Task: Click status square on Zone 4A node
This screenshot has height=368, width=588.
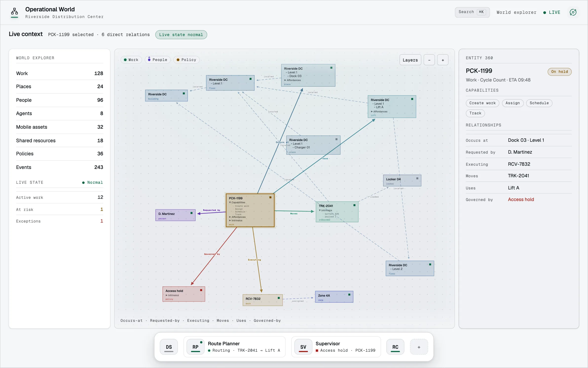Action: (349, 295)
